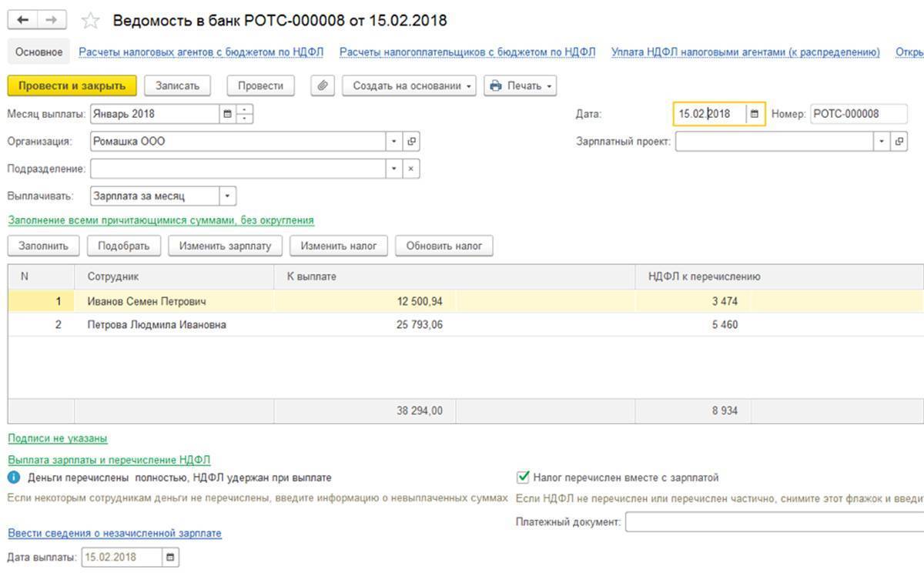This screenshot has height=573, width=924.
Task: Switch to the Основное tab
Action: click(x=38, y=52)
